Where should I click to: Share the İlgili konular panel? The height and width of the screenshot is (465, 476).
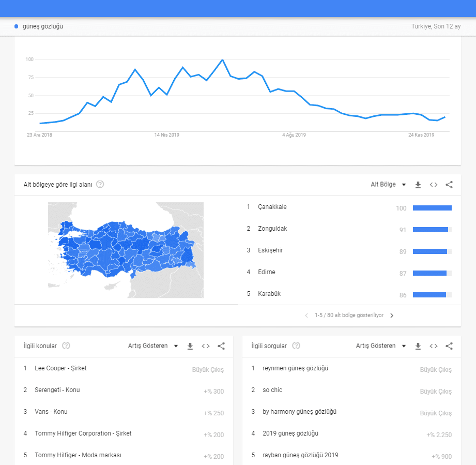221,346
